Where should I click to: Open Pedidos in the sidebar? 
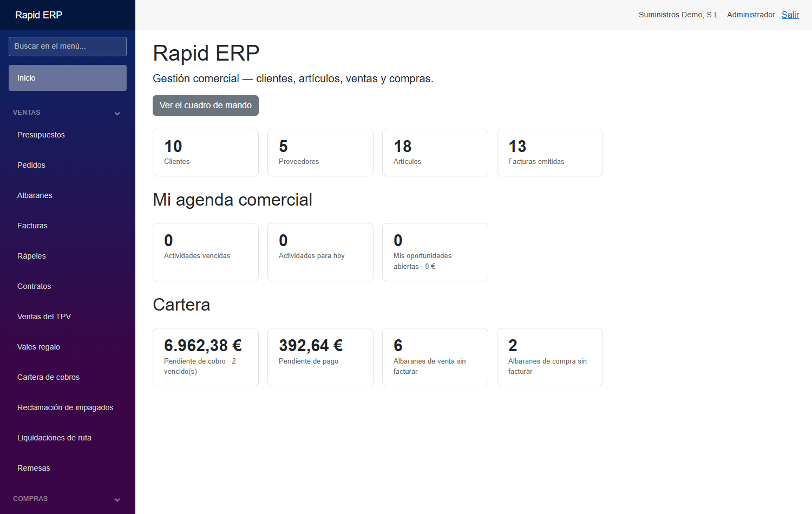click(68, 165)
